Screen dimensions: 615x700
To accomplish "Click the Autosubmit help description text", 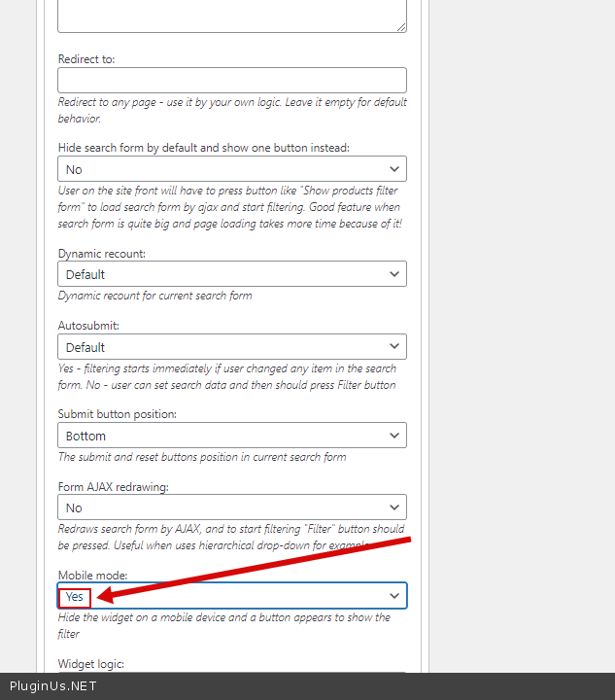I will pyautogui.click(x=226, y=376).
